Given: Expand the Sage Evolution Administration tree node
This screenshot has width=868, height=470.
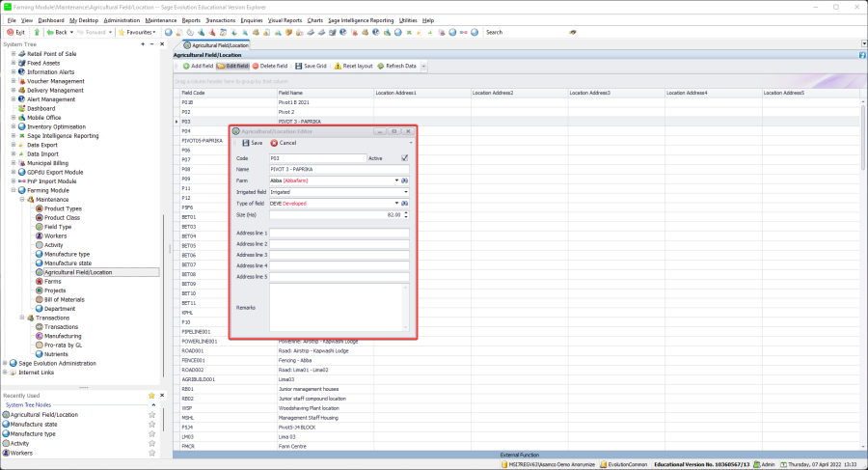Looking at the screenshot, I should point(6,363).
